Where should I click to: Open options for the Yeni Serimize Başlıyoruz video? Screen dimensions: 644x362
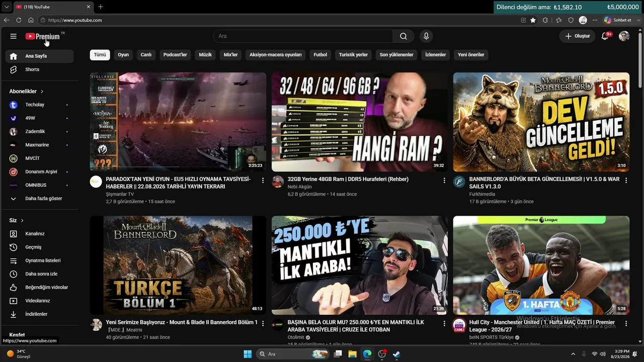click(263, 323)
